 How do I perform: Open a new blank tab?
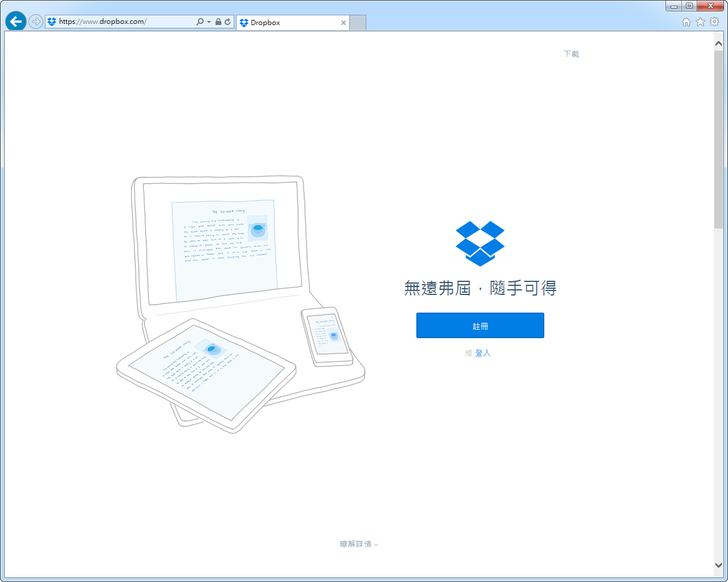tap(358, 23)
